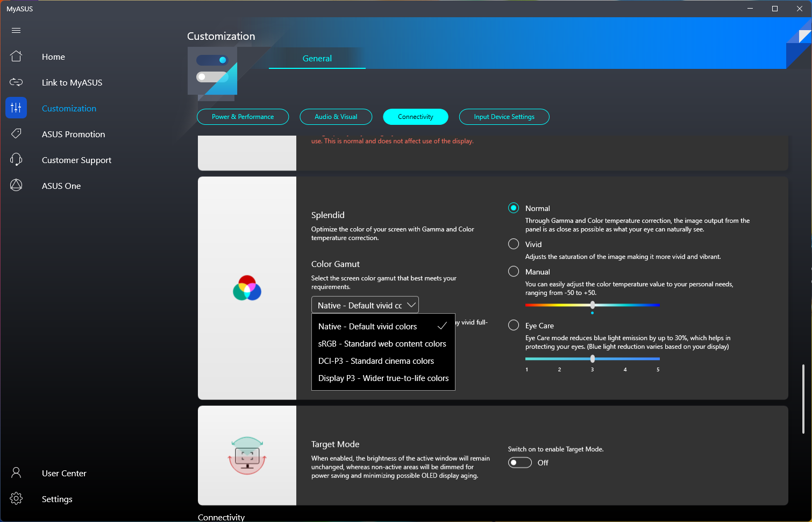Click the Target Mode monitor icon
Image resolution: width=812 pixels, height=522 pixels.
pyautogui.click(x=247, y=455)
